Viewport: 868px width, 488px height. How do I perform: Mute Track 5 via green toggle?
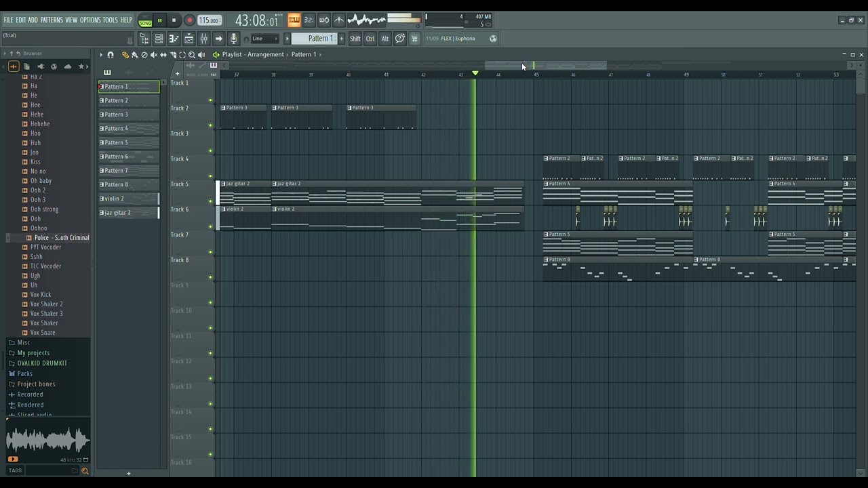tap(210, 201)
